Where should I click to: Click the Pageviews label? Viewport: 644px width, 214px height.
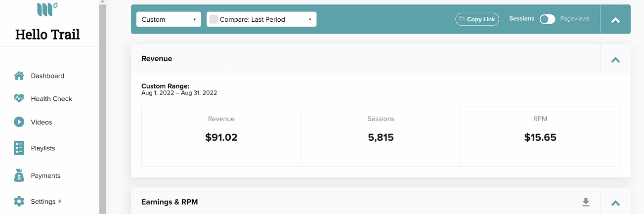[x=575, y=19]
